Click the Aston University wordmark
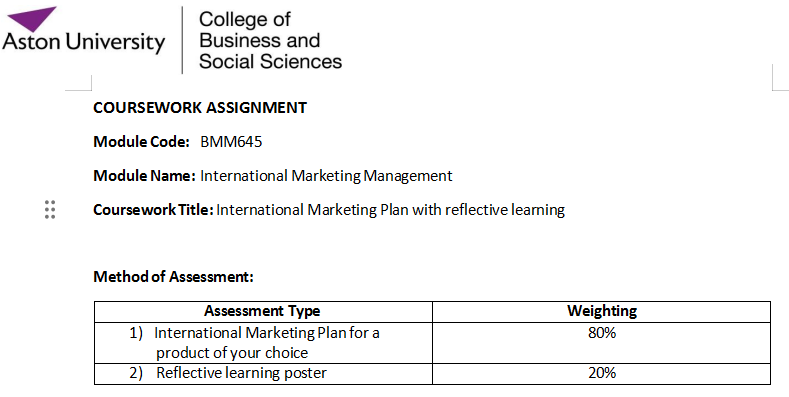 tap(84, 43)
